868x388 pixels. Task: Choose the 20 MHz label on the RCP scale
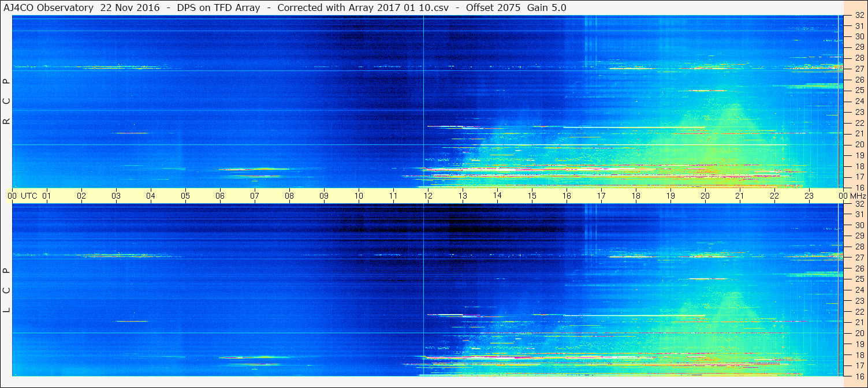click(x=859, y=144)
